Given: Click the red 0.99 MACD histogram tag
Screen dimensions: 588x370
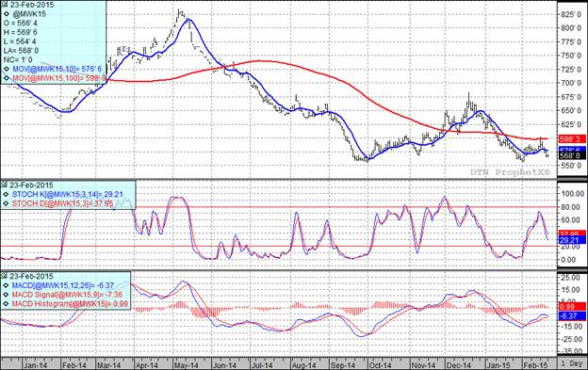Looking at the screenshot, I should click(x=572, y=306).
